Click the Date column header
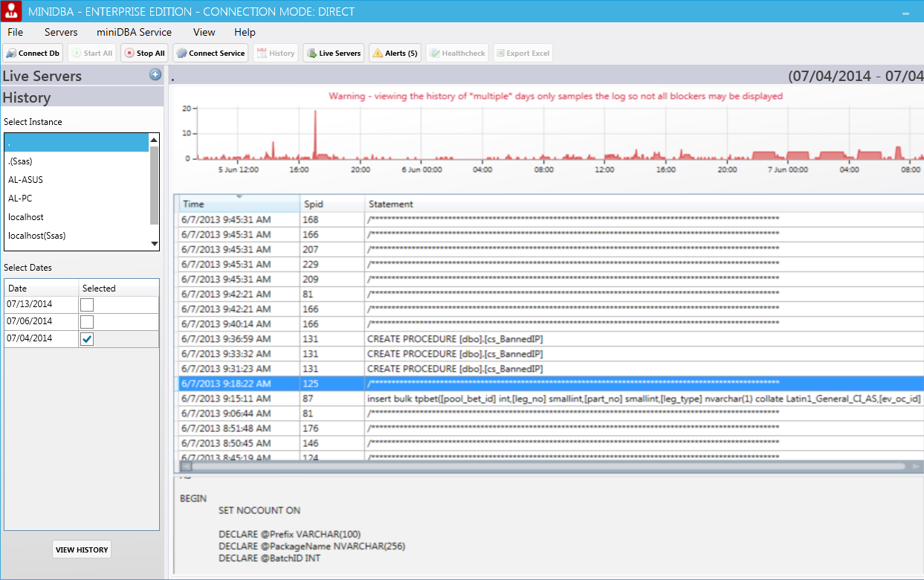 pyautogui.click(x=42, y=288)
